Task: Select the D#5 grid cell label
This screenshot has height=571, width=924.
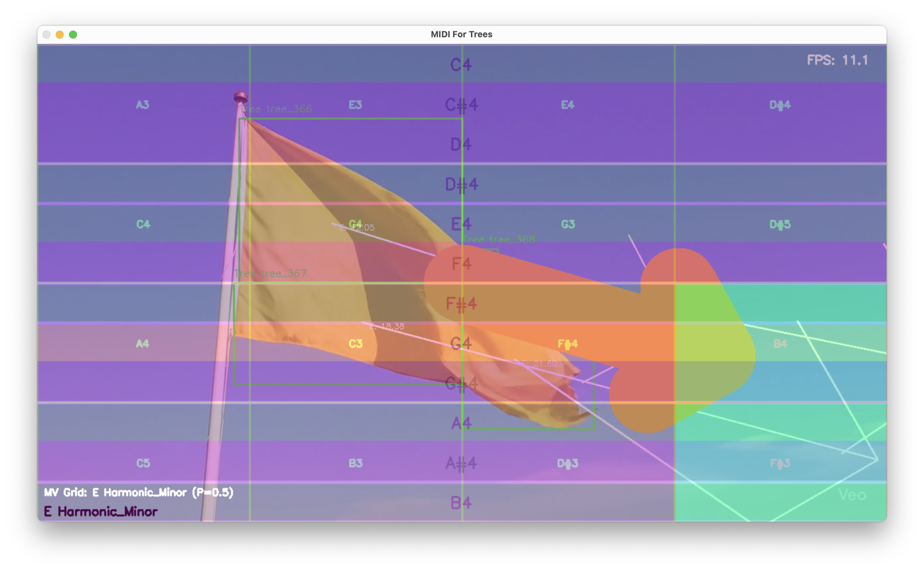Action: [x=780, y=224]
